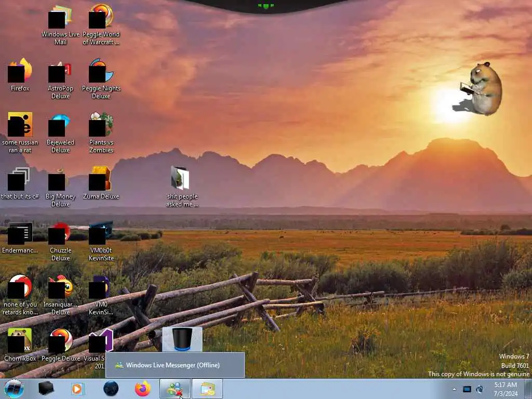Click the hamster reading book desktop gadget
532x399 pixels.
coord(481,88)
